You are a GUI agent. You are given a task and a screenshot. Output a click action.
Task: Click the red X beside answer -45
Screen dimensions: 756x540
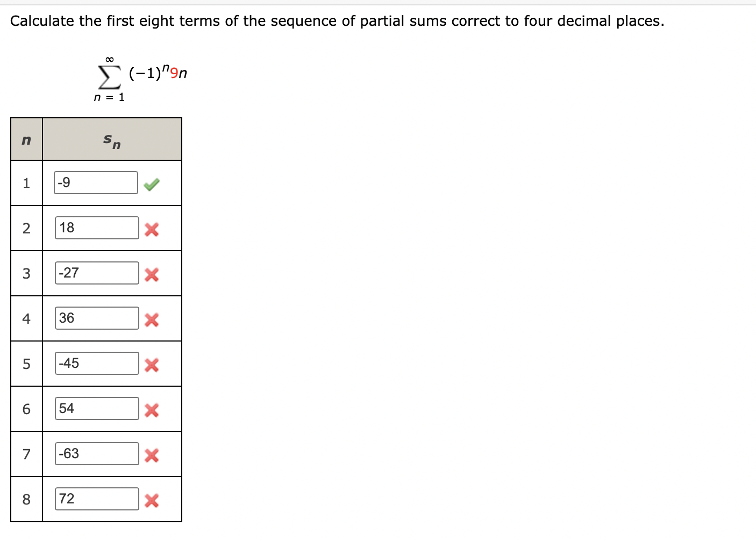click(x=152, y=365)
